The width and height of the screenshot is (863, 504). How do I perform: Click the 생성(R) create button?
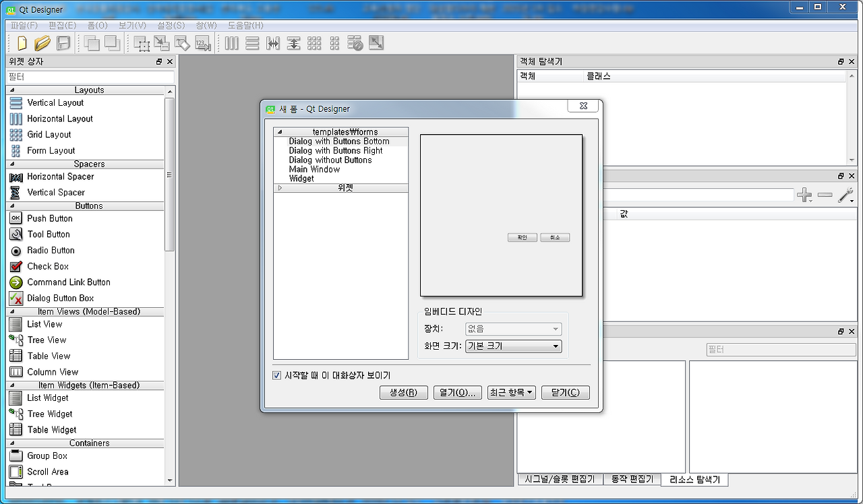coord(403,392)
